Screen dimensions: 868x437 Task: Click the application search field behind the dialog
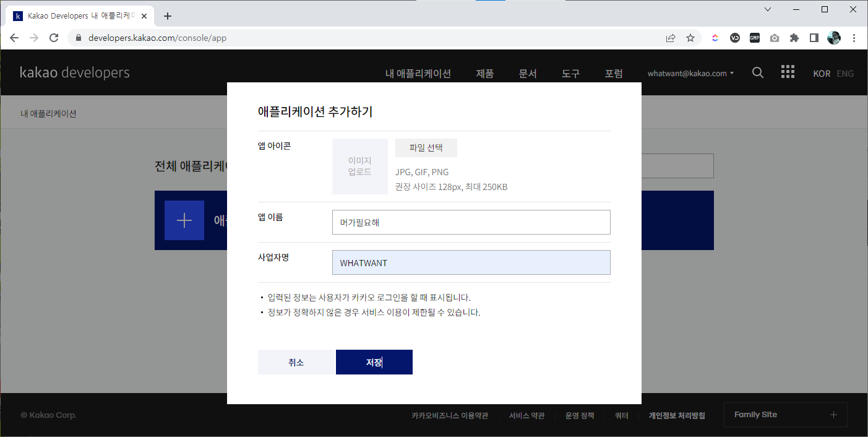[677, 166]
